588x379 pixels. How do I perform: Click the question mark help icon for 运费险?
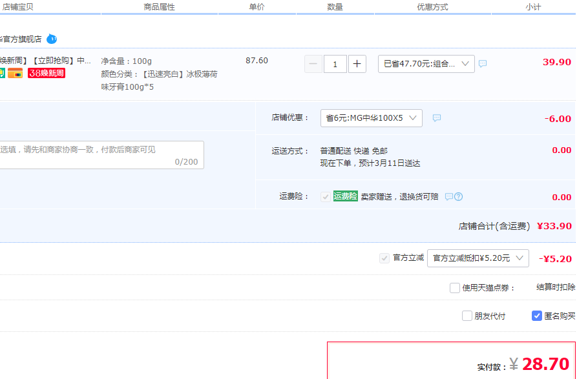[x=458, y=197]
